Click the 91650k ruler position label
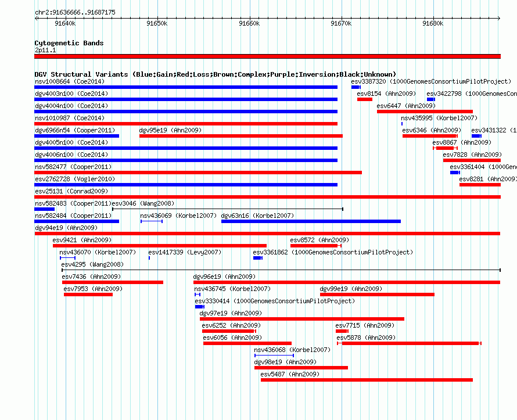 (x=157, y=23)
